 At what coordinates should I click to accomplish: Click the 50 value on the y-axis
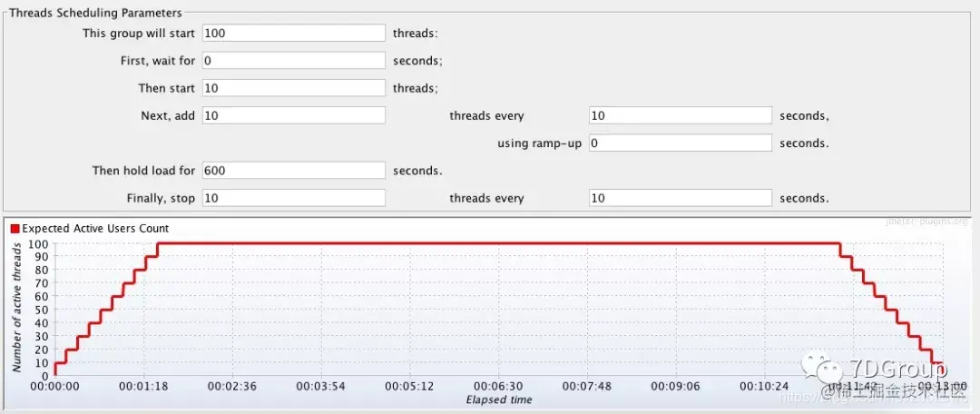click(43, 310)
